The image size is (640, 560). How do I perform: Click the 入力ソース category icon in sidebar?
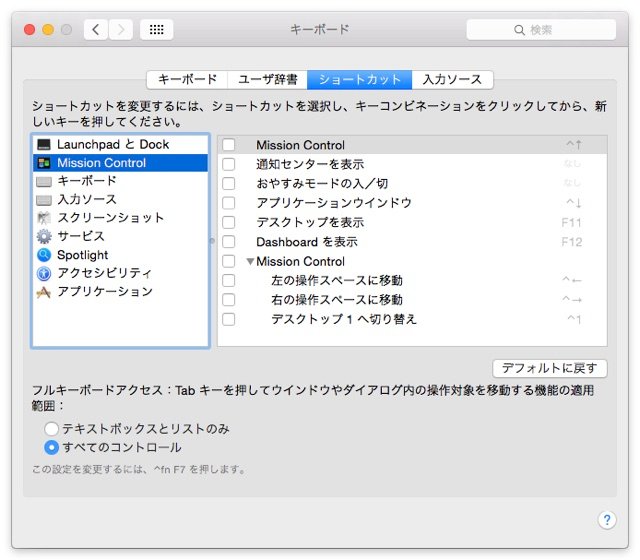pos(44,200)
